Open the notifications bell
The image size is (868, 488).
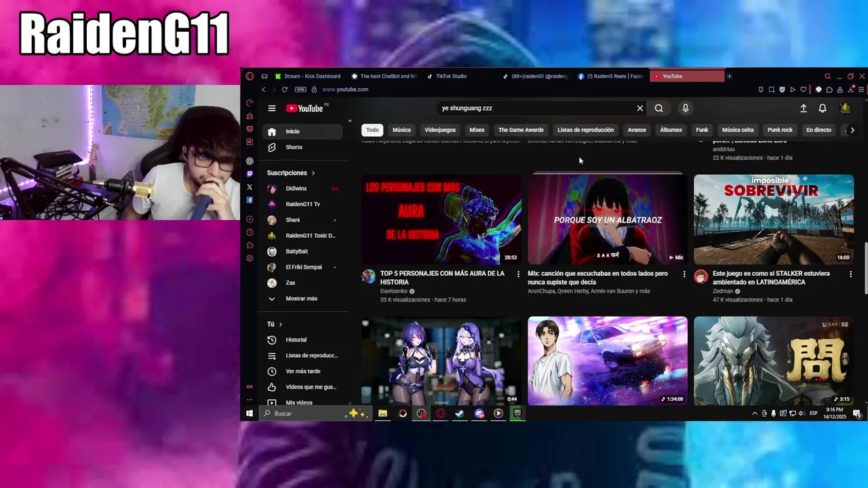click(823, 108)
